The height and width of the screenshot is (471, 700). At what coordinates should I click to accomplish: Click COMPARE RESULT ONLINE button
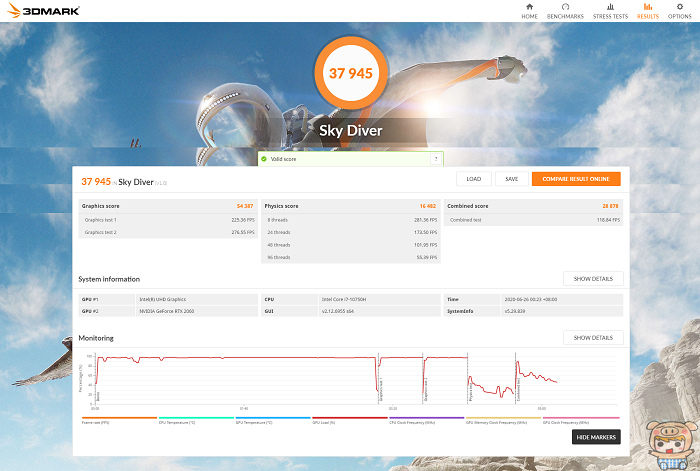click(576, 179)
